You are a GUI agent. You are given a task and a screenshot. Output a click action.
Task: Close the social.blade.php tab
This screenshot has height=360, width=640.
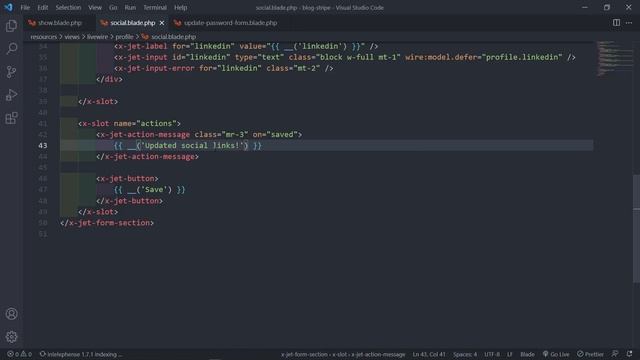tap(162, 23)
